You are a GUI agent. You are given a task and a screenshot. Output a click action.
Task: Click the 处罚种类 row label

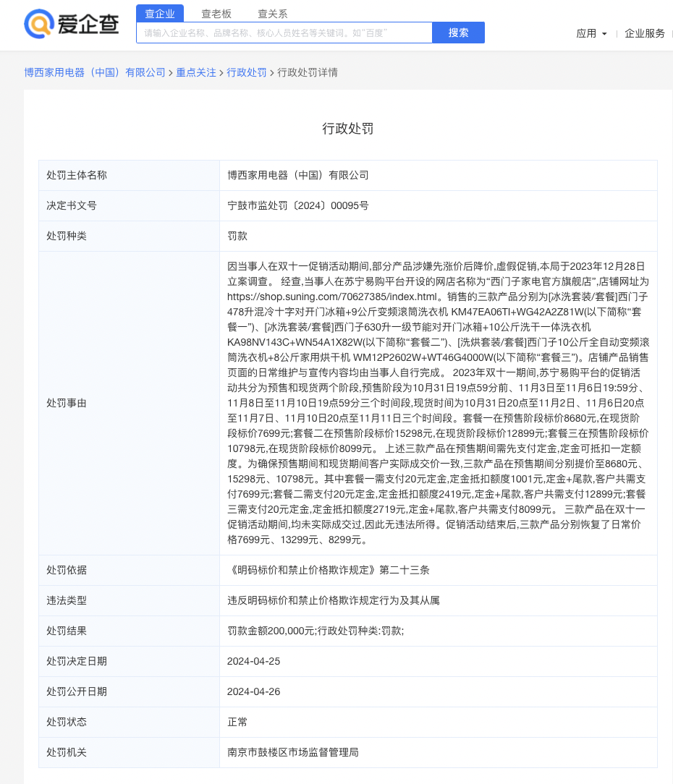[67, 236]
